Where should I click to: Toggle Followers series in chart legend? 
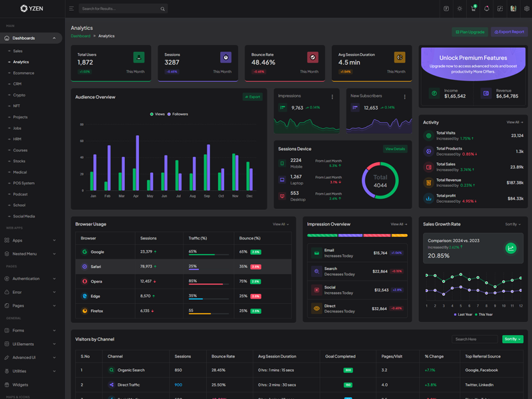[x=178, y=114]
